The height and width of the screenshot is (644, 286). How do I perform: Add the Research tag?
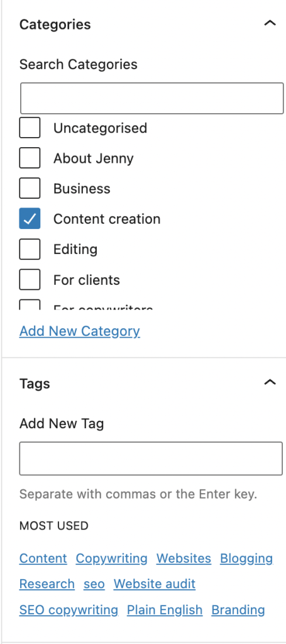47,584
